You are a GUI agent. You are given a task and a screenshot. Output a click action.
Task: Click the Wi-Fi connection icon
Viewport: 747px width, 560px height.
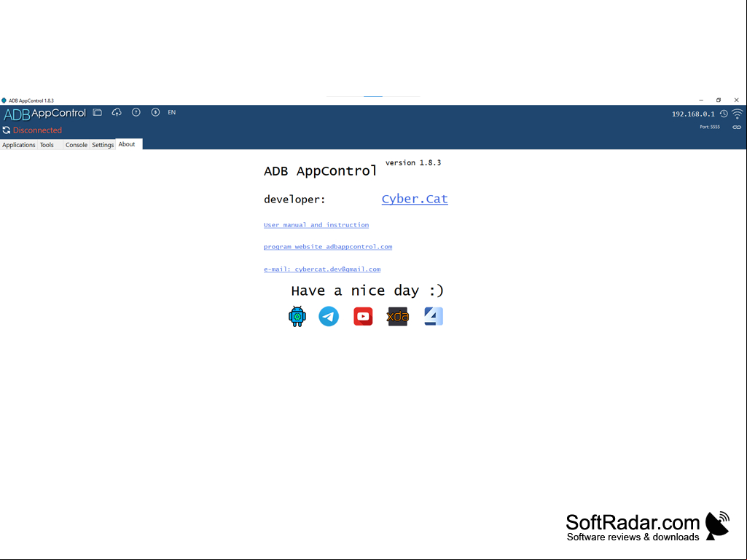point(737,114)
